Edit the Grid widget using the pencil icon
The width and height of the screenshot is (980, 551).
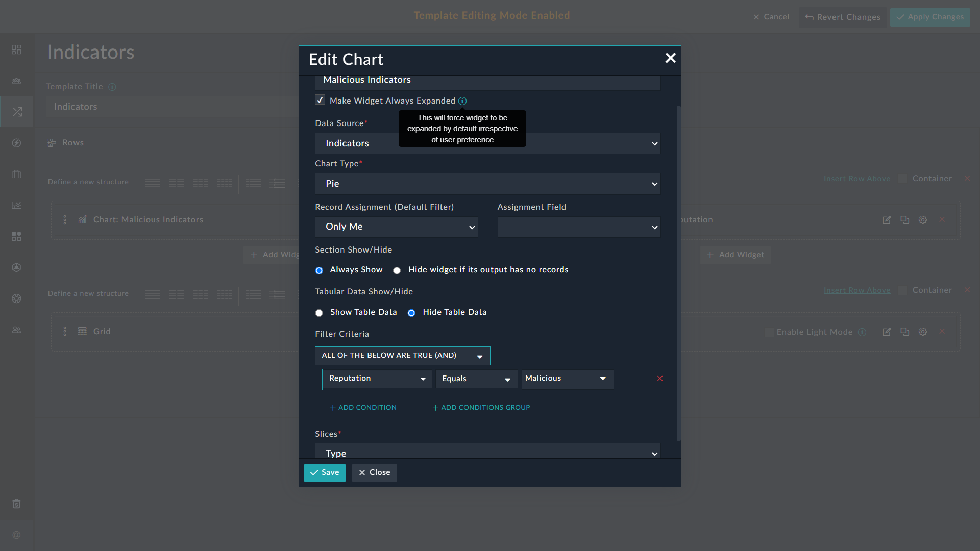point(887,332)
